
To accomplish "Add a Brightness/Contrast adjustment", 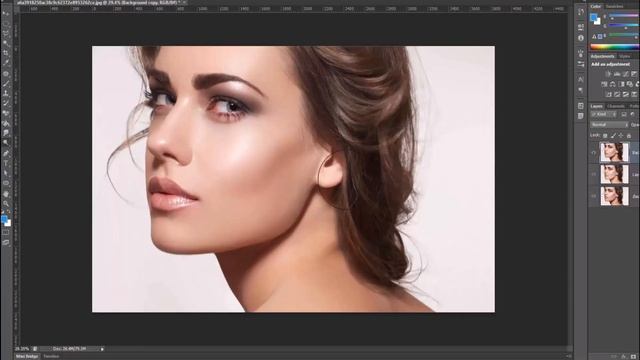I will point(608,74).
